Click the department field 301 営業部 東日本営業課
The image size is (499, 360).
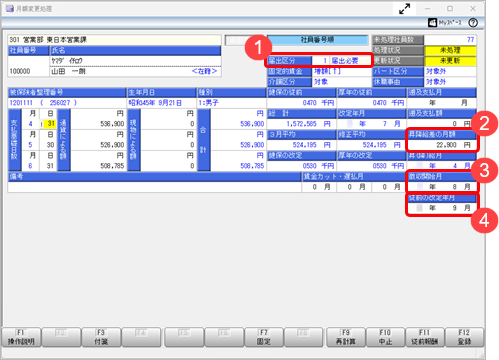(114, 40)
